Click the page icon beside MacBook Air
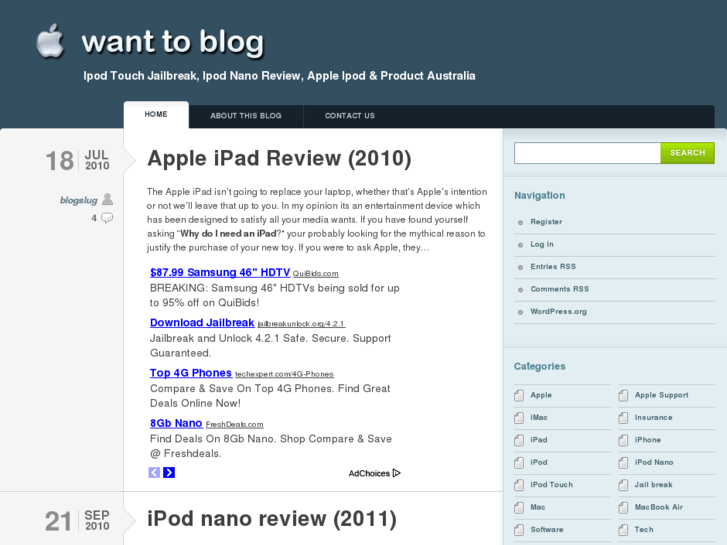 pos(623,507)
